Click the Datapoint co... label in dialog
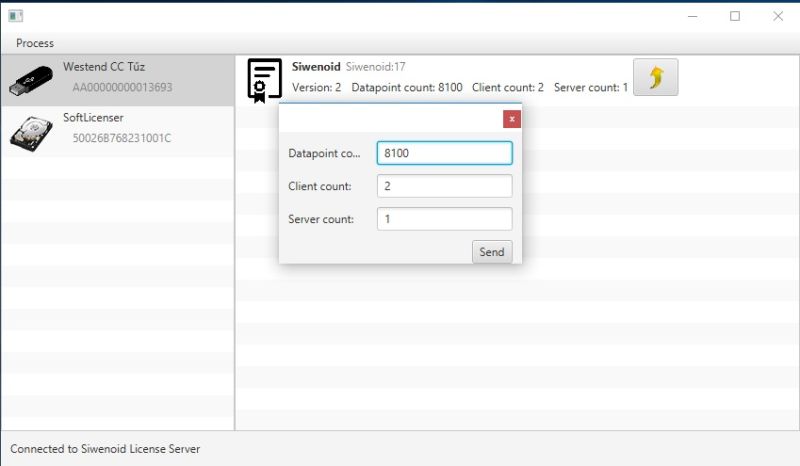The height and width of the screenshot is (466, 800). coord(324,153)
